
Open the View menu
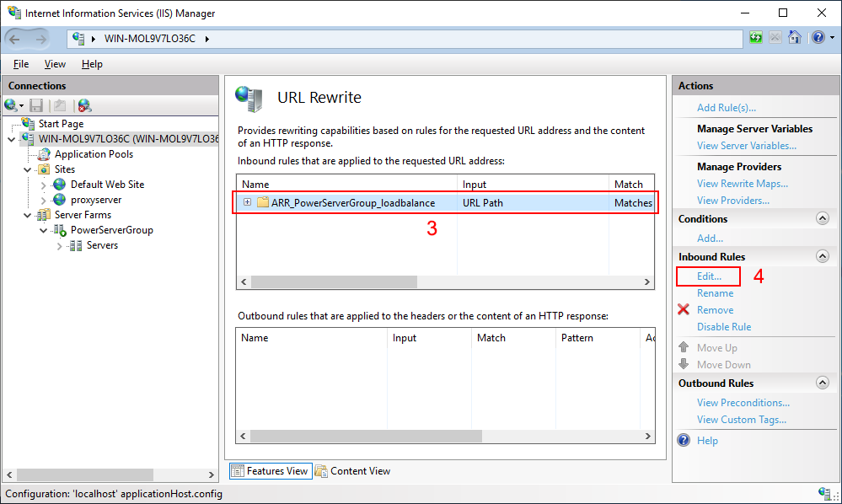[x=55, y=64]
